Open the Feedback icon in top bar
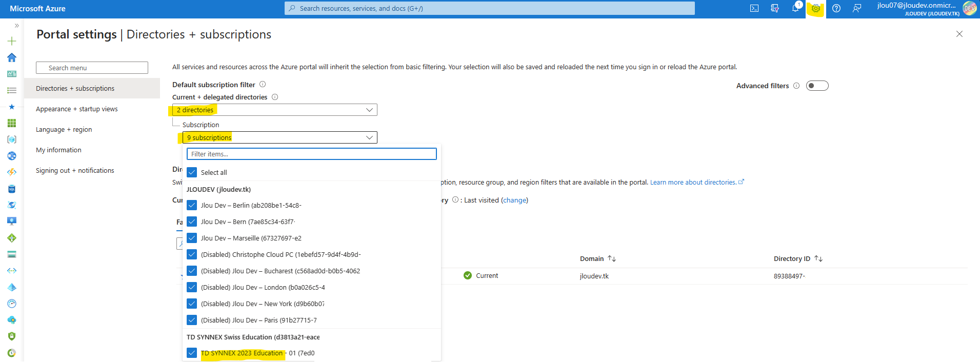The height and width of the screenshot is (362, 980). click(857, 8)
